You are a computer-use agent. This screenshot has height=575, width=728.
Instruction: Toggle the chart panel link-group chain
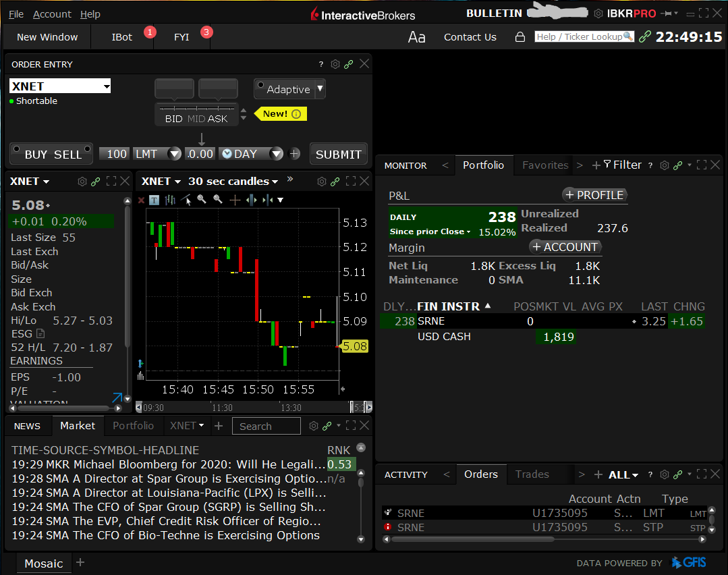[x=335, y=182]
